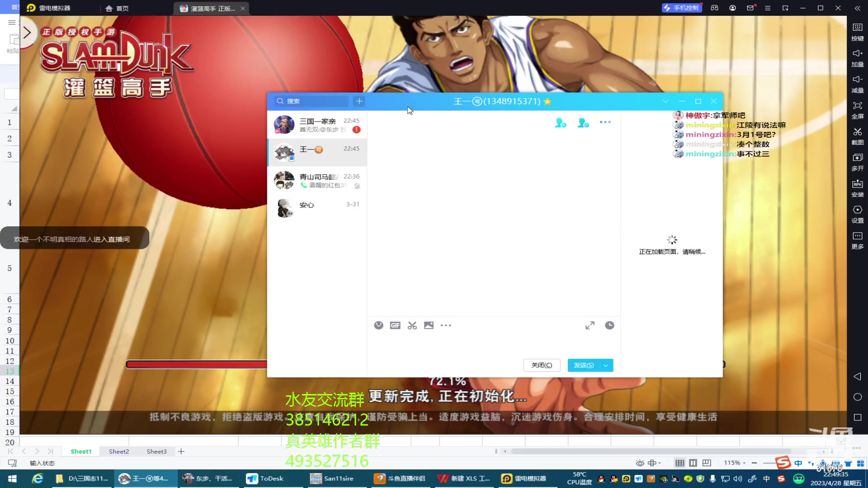Screen dimensions: 868x488
Task: Open the 更多 more tools panel
Action: click(857, 240)
